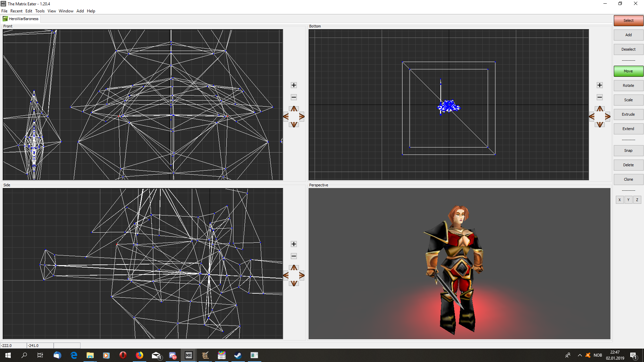Toggle the X axis lock
Viewport: 644px width, 362px height.
[620, 200]
